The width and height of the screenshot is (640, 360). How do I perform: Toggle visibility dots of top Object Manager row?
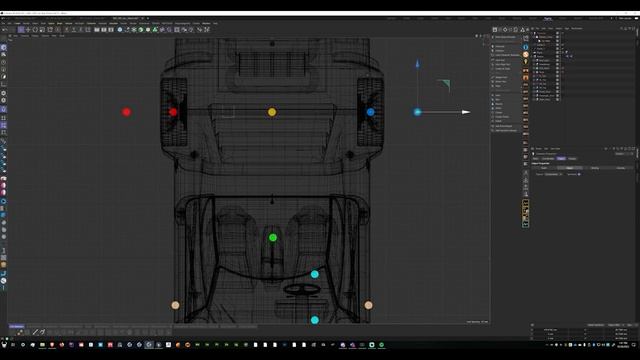coord(557,33)
